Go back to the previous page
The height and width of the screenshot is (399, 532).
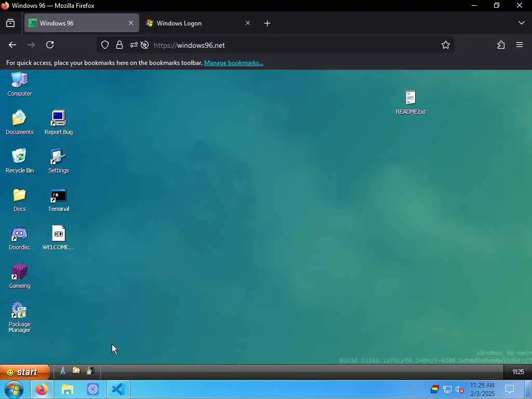point(12,45)
